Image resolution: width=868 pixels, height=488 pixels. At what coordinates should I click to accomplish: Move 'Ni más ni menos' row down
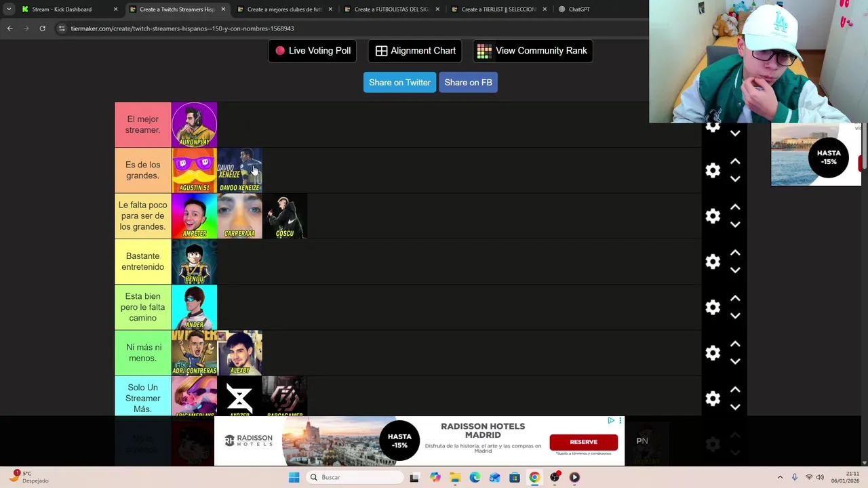tap(735, 361)
